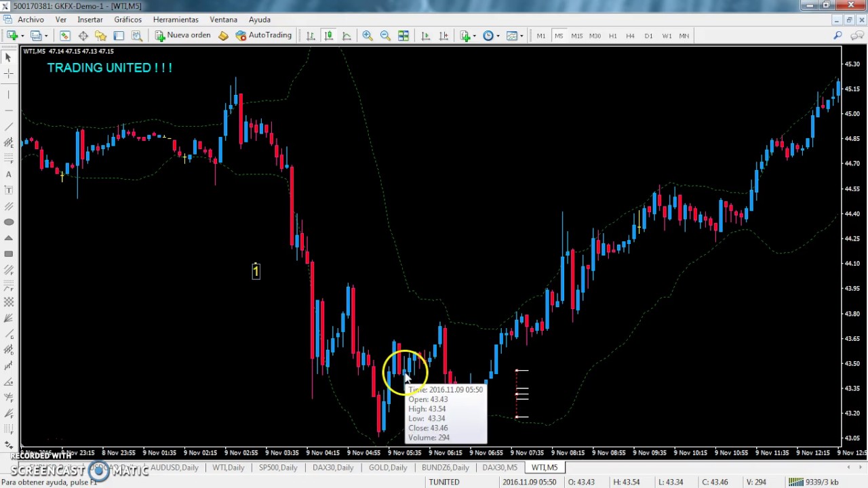Click the search magnifier in the toolbar
The width and height of the screenshot is (868, 488).
click(x=838, y=36)
